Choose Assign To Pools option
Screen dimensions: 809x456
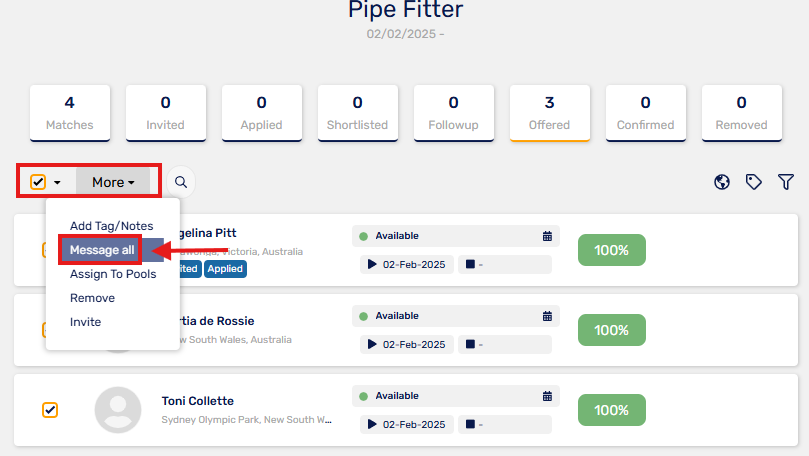click(113, 274)
